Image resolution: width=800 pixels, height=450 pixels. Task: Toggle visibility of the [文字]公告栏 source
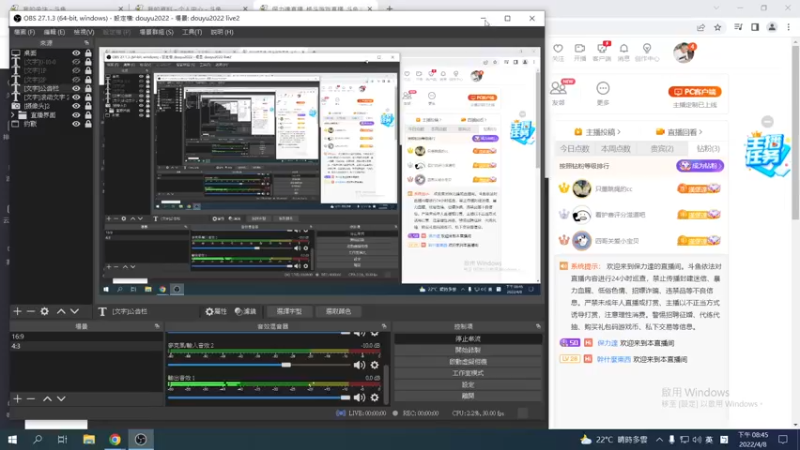point(76,88)
